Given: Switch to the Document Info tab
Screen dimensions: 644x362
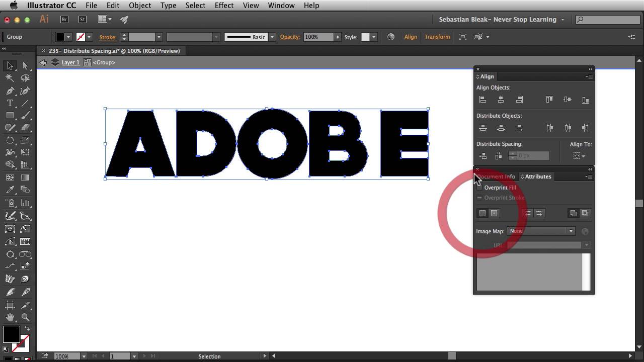Looking at the screenshot, I should click(x=496, y=176).
